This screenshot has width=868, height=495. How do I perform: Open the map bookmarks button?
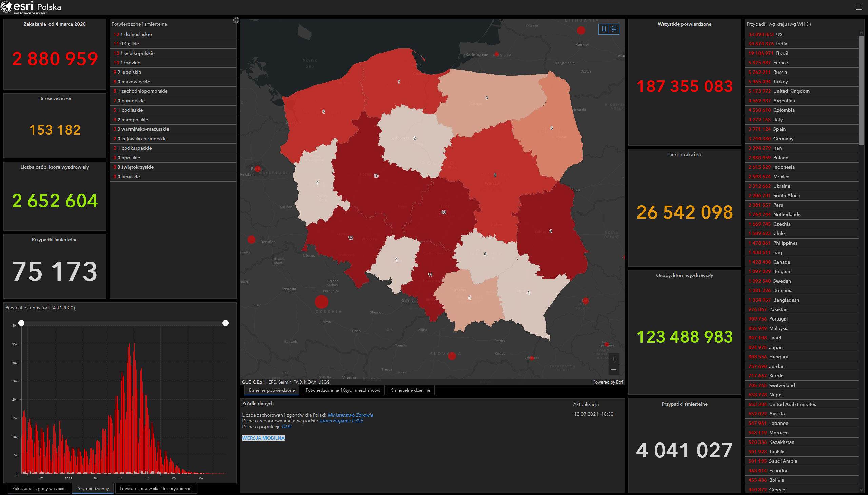[604, 29]
